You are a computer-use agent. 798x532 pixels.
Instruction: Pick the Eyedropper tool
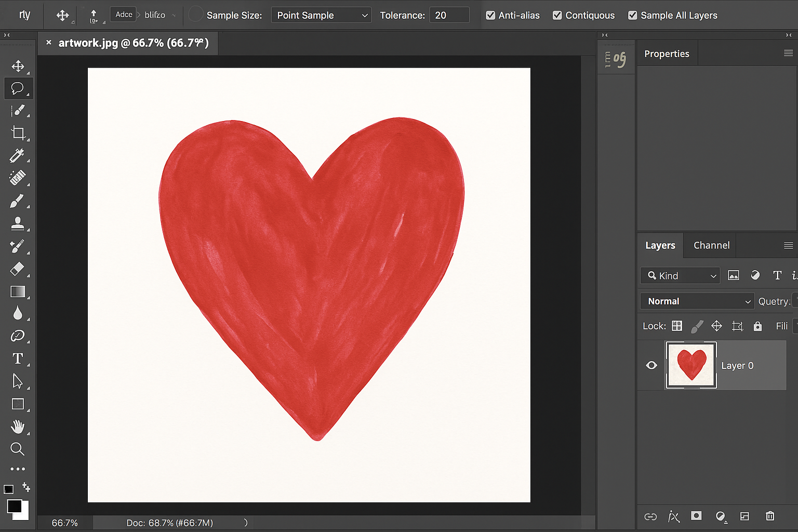17,155
